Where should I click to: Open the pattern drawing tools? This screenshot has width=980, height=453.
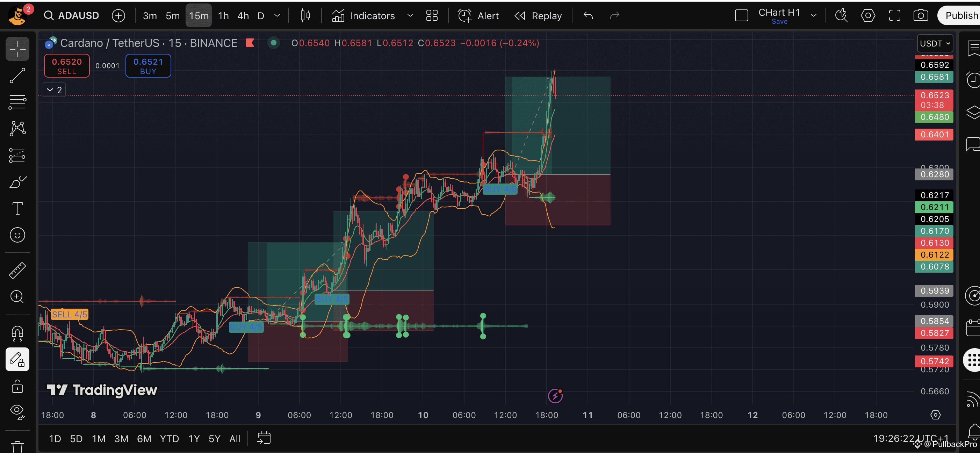coord(17,129)
